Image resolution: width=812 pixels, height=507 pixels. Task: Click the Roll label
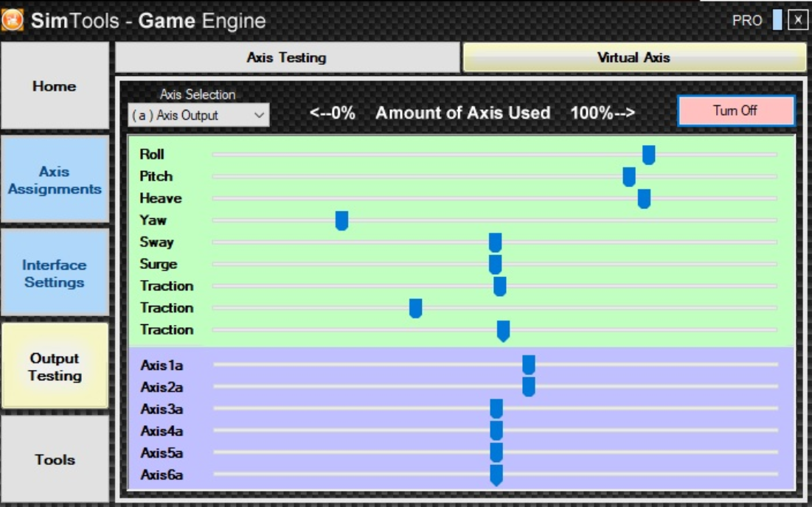(152, 154)
